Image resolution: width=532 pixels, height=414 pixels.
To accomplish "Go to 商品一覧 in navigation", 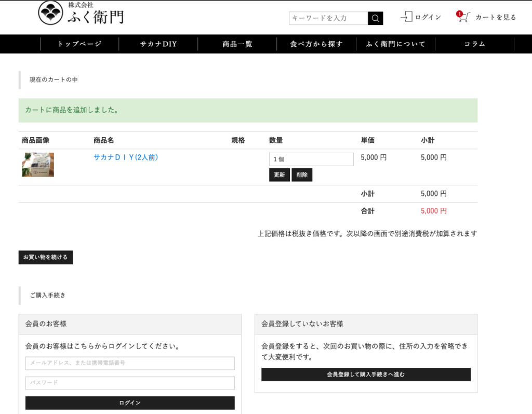I will (x=237, y=44).
